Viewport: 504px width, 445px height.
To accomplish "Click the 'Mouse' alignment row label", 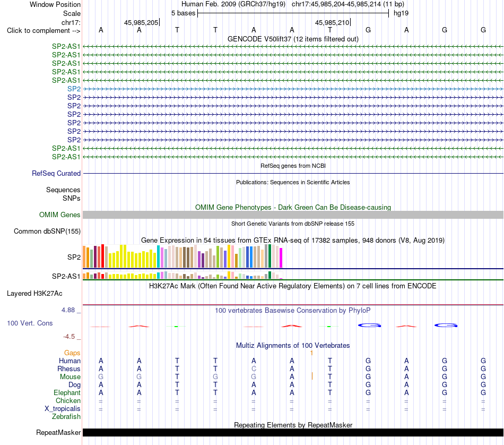I will click(70, 377).
